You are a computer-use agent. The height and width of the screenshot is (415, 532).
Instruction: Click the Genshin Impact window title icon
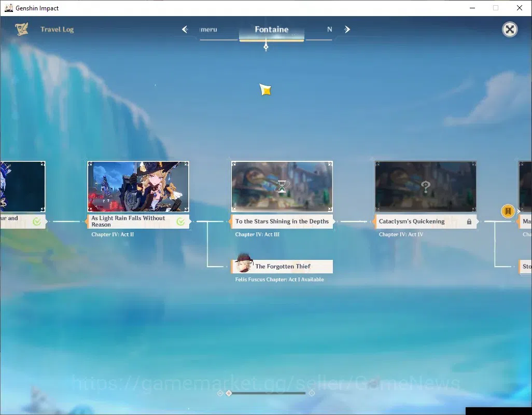pos(9,8)
